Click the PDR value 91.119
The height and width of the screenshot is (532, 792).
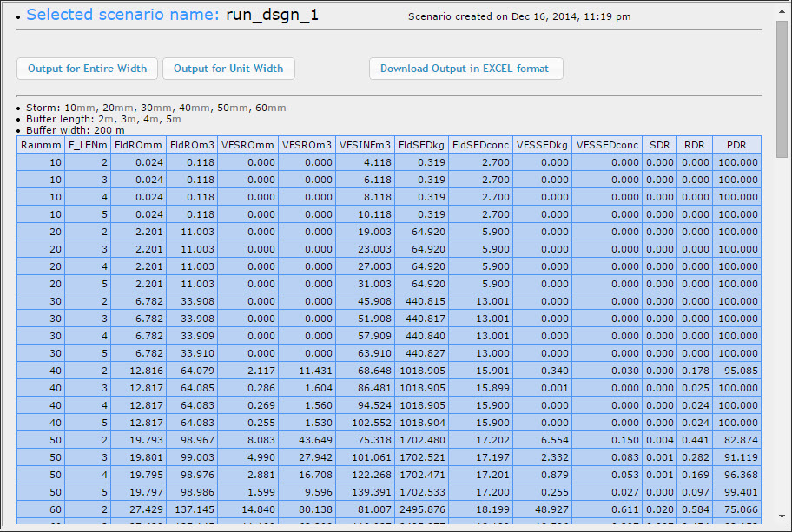[x=736, y=457]
